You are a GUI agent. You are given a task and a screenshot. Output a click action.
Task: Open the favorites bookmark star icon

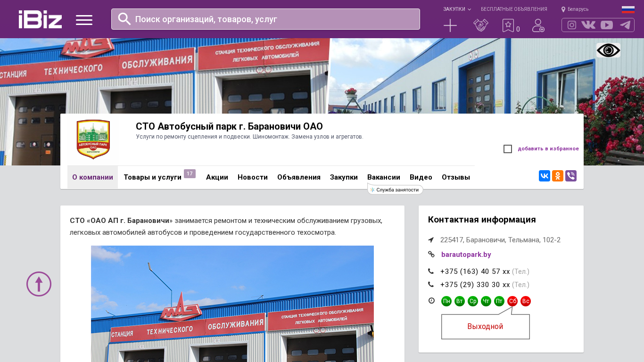(x=508, y=25)
